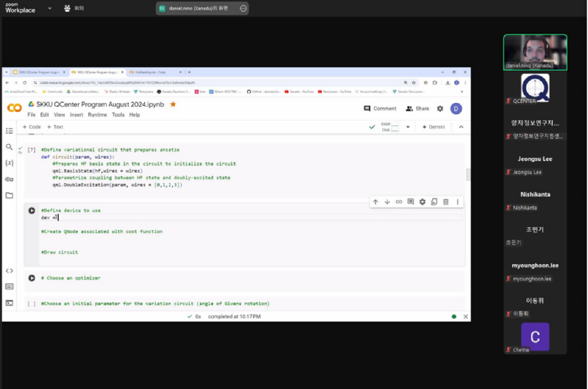Expand the RAM Disk resource dropdown
Viewport: 588px width, 389px height.
(x=409, y=127)
